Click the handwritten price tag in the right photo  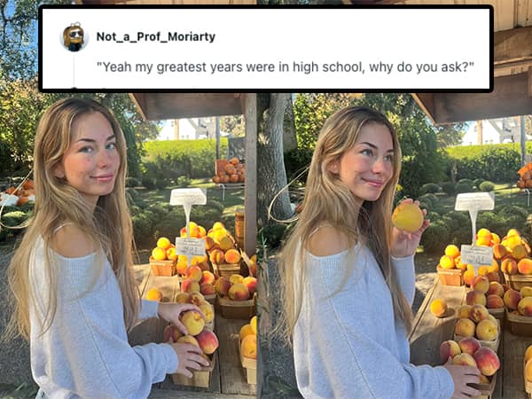pyautogui.click(x=477, y=254)
